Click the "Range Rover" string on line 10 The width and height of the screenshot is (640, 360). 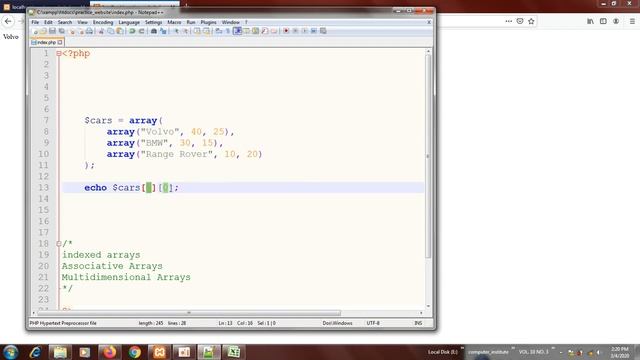pyautogui.click(x=177, y=154)
